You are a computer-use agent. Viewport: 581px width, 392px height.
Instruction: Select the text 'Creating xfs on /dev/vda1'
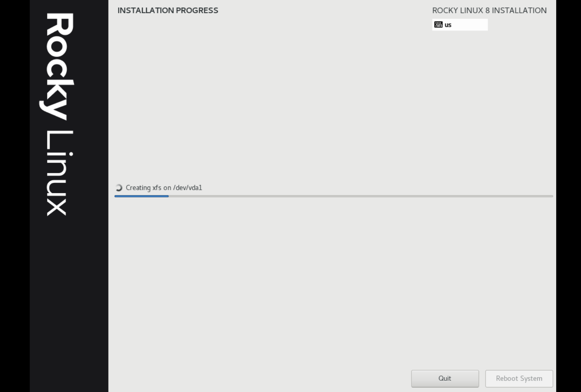(164, 188)
